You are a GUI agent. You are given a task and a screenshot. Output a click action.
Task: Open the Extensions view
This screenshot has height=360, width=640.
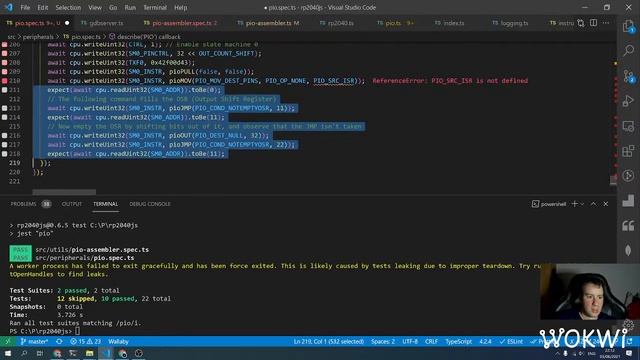pyautogui.click(x=628, y=151)
